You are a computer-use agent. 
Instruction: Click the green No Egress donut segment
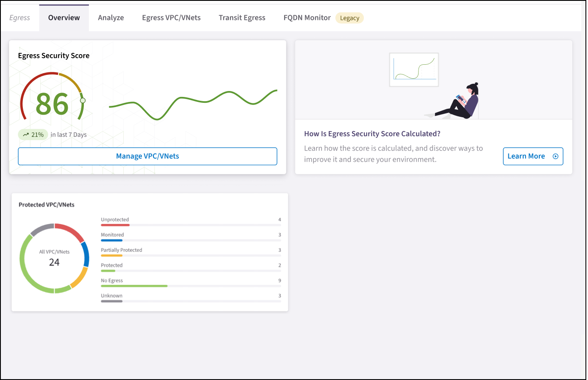[x=23, y=258]
